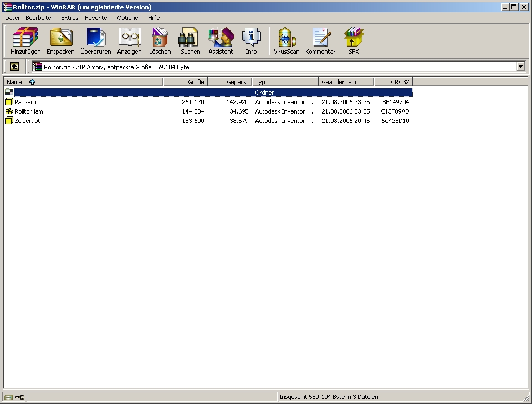Close the WinRAR window
The width and height of the screenshot is (532, 404).
[524, 7]
